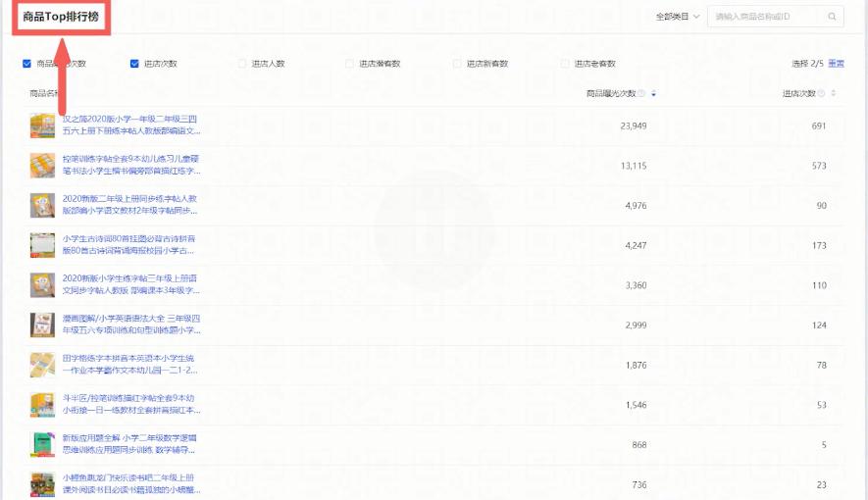Screen dimensions: 868x500
Task: Click thumbnail of 小学生古诗词80首 product
Action: (42, 245)
